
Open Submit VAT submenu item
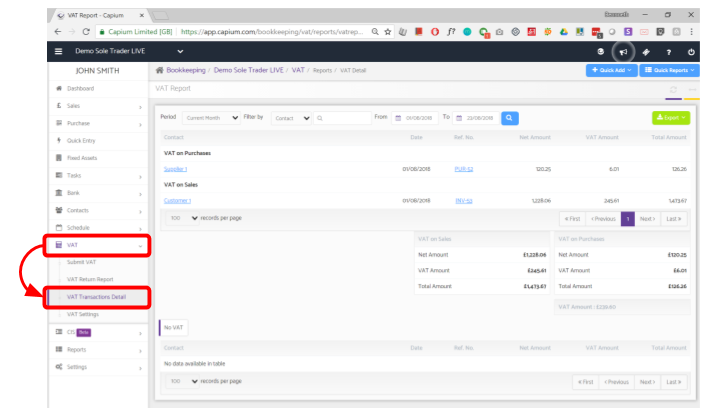(x=81, y=262)
